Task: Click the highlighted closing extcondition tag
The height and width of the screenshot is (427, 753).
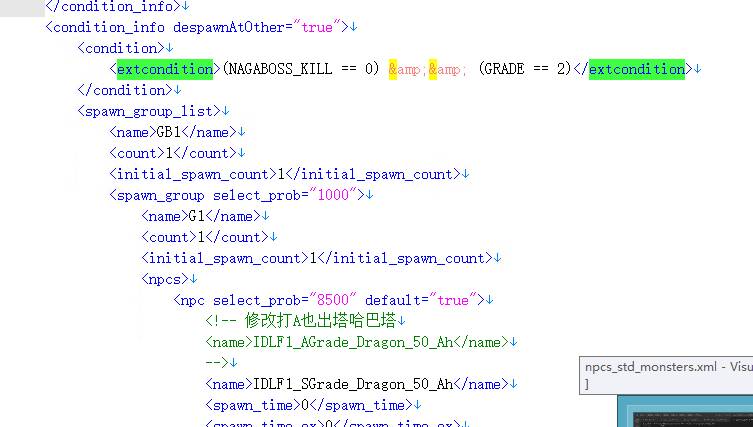Action: [x=635, y=69]
